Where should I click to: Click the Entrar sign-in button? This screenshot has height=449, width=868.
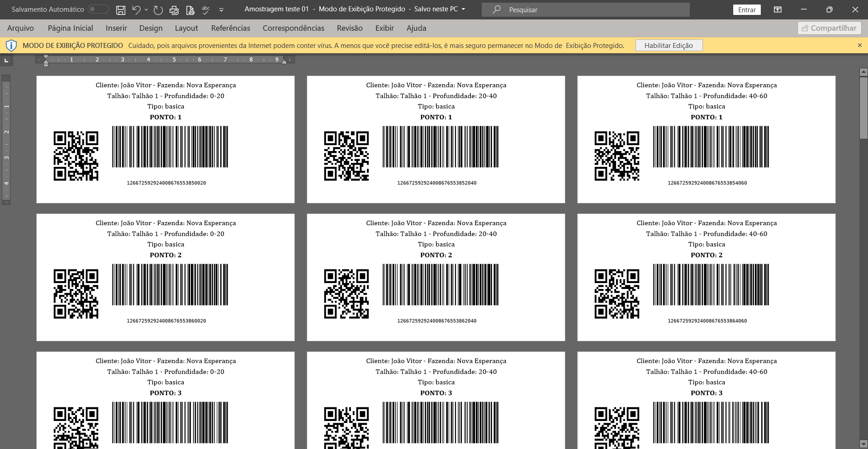tap(747, 9)
